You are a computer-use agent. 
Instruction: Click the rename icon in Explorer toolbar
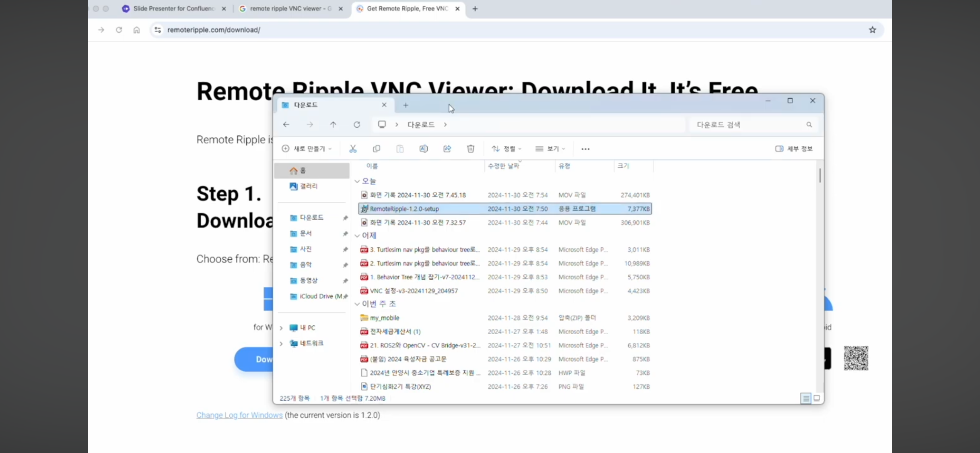point(424,149)
